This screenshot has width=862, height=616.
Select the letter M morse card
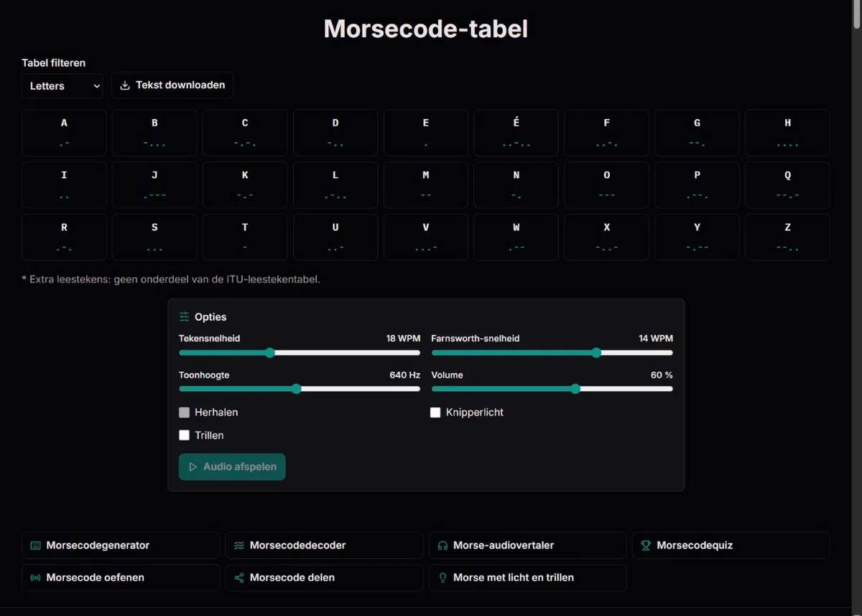[x=426, y=185]
